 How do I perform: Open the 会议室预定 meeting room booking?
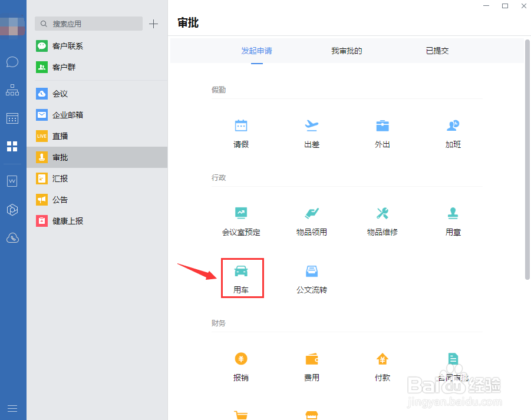click(x=241, y=220)
